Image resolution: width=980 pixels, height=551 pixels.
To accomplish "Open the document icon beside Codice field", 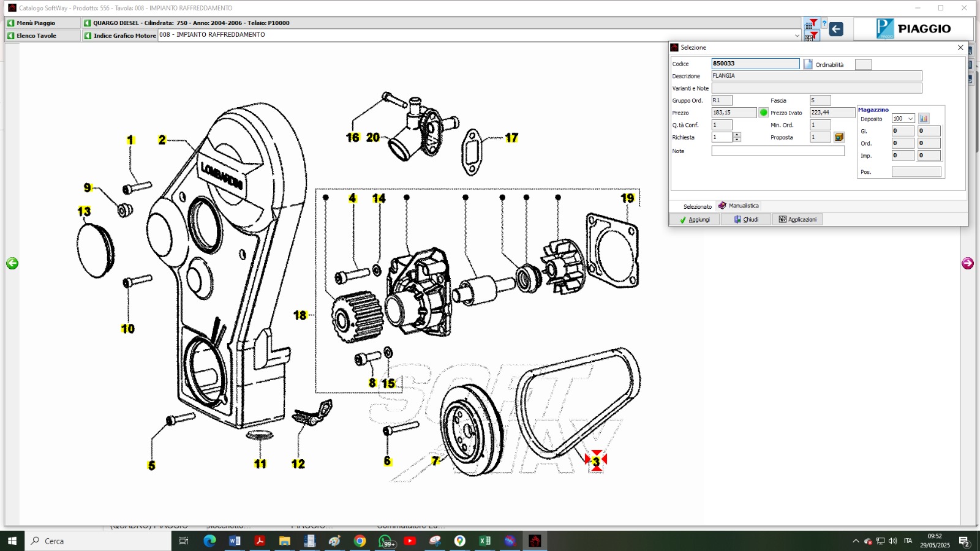I will (808, 64).
